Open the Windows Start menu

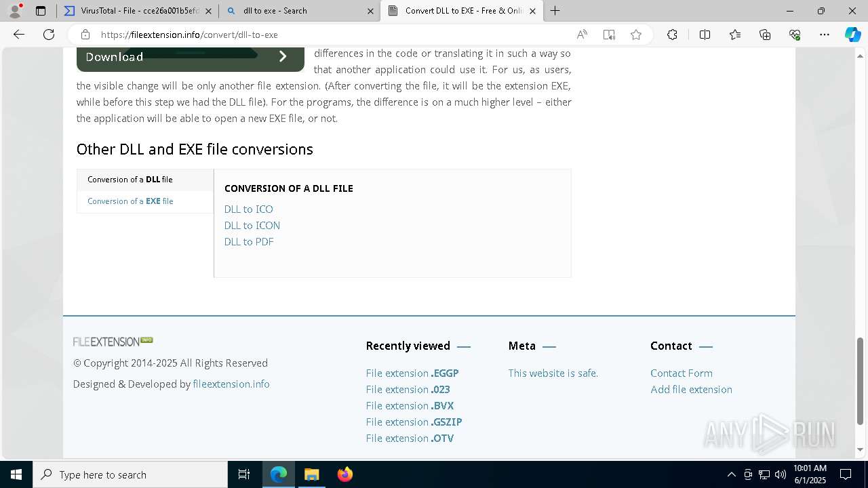(16, 474)
